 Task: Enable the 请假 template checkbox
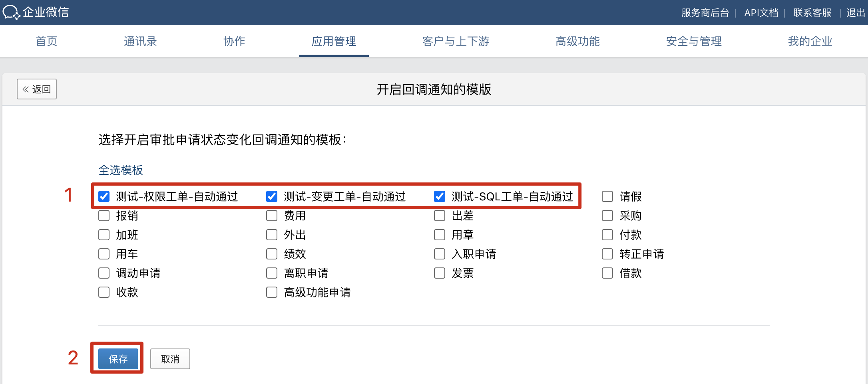coord(607,196)
